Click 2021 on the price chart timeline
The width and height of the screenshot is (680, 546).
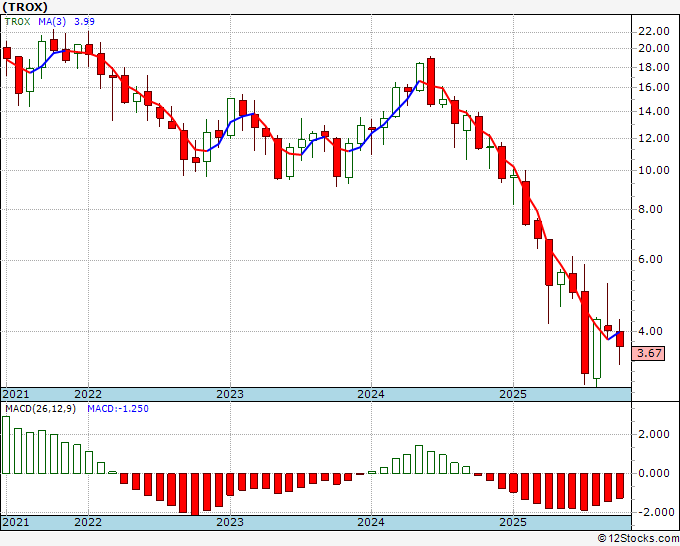tap(16, 394)
